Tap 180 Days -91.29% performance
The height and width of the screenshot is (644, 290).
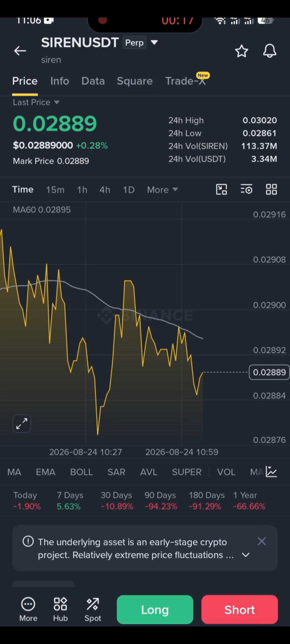click(x=206, y=501)
